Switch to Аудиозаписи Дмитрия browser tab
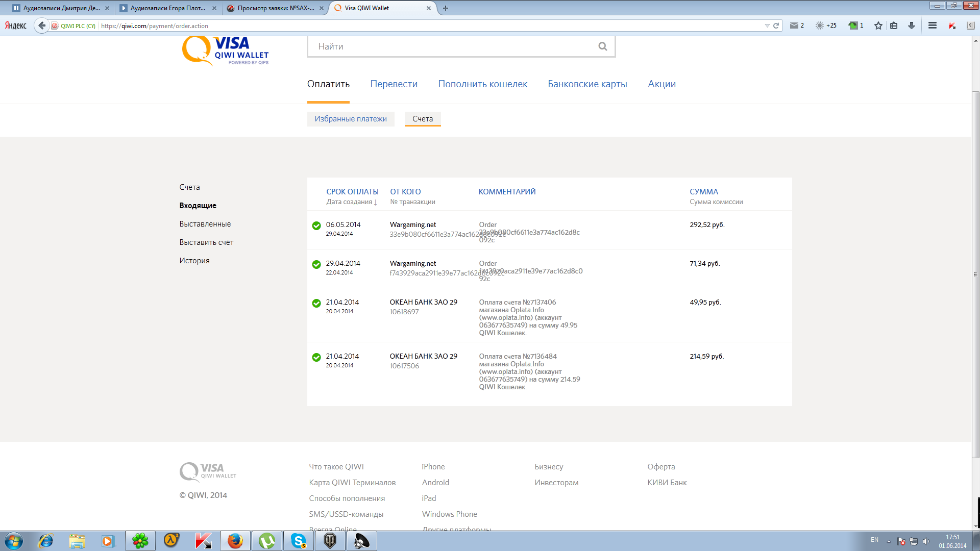The height and width of the screenshot is (551, 980). point(61,8)
